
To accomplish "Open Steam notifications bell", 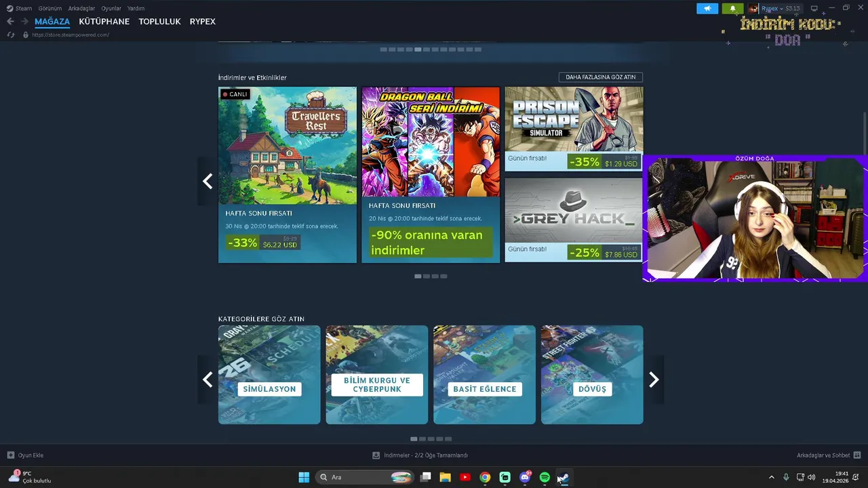I will click(x=732, y=9).
